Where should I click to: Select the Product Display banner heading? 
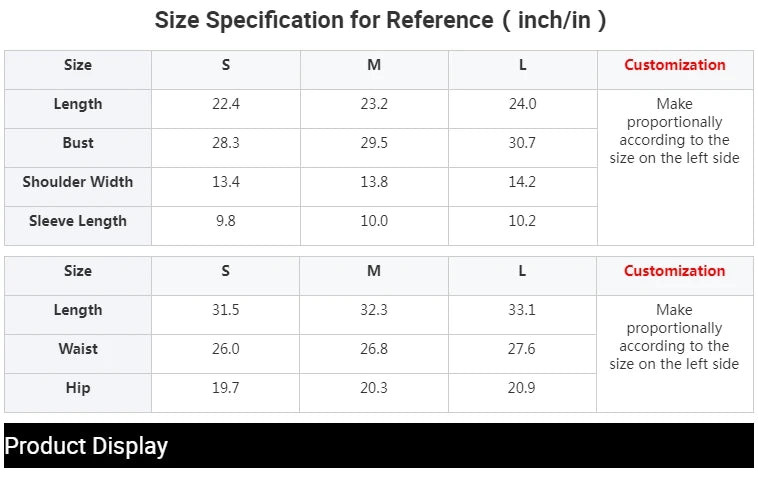tap(86, 446)
